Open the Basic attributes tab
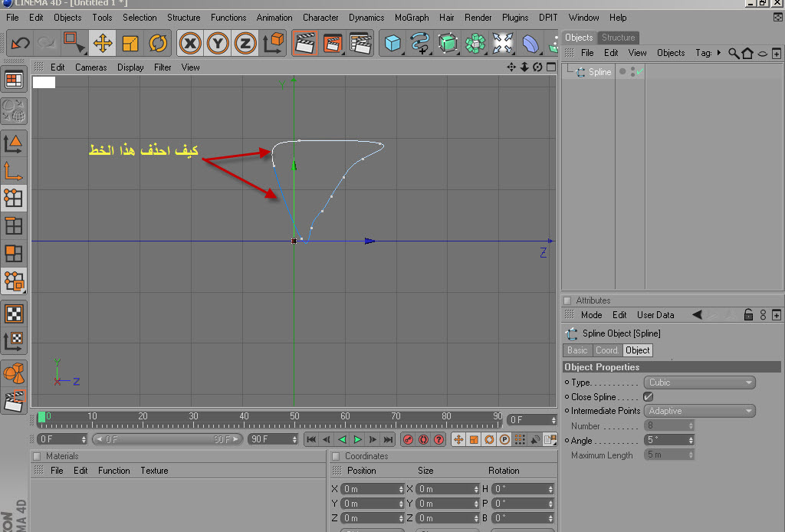The image size is (785, 532). [x=577, y=350]
